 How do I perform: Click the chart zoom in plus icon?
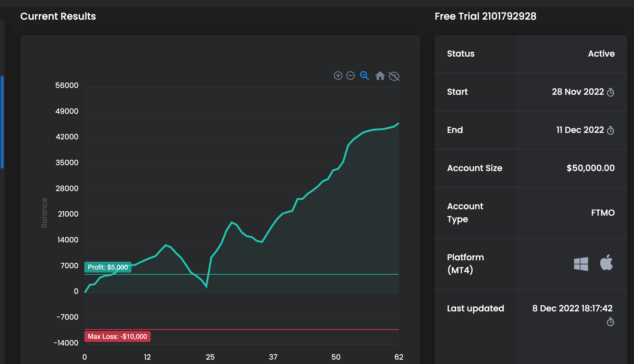coord(338,76)
